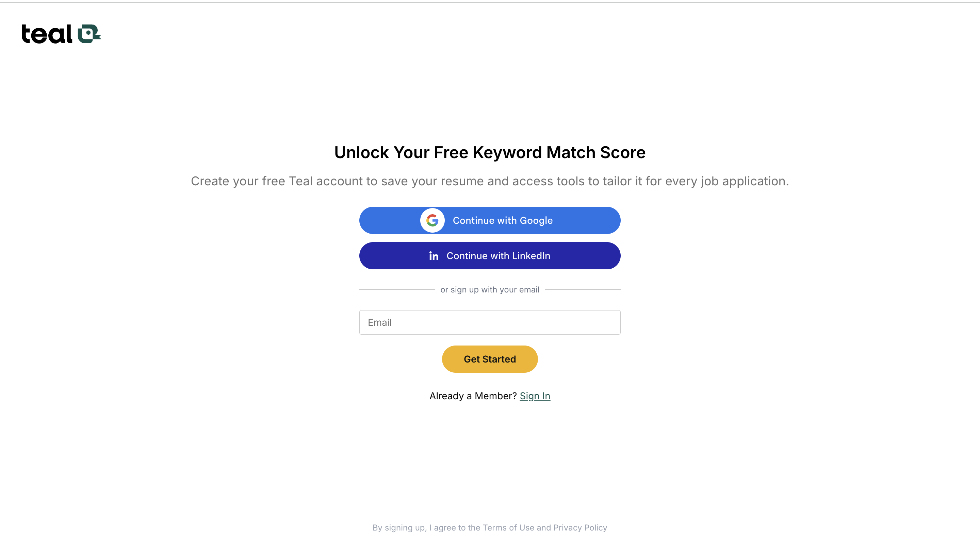Click the teal wordmark text

tap(47, 34)
